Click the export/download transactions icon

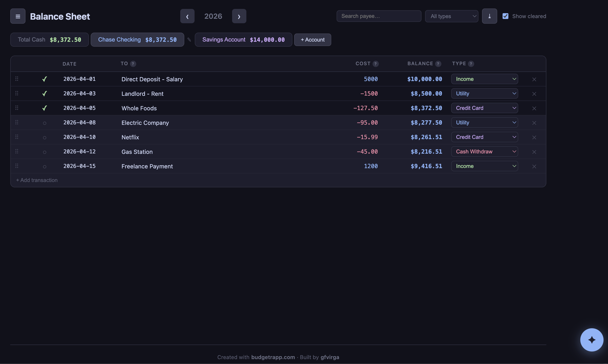pyautogui.click(x=489, y=16)
